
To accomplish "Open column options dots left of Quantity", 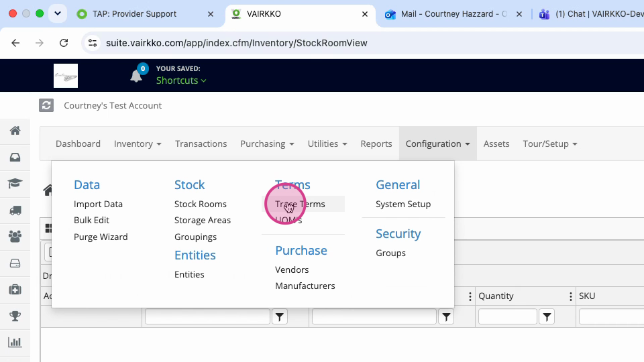I will pyautogui.click(x=470, y=296).
